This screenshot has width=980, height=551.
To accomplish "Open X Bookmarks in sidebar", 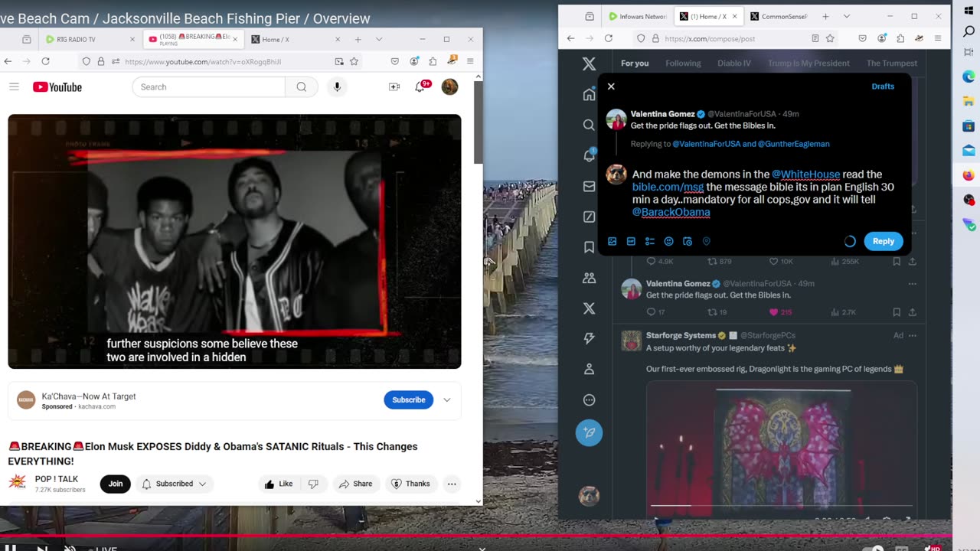I will click(589, 247).
